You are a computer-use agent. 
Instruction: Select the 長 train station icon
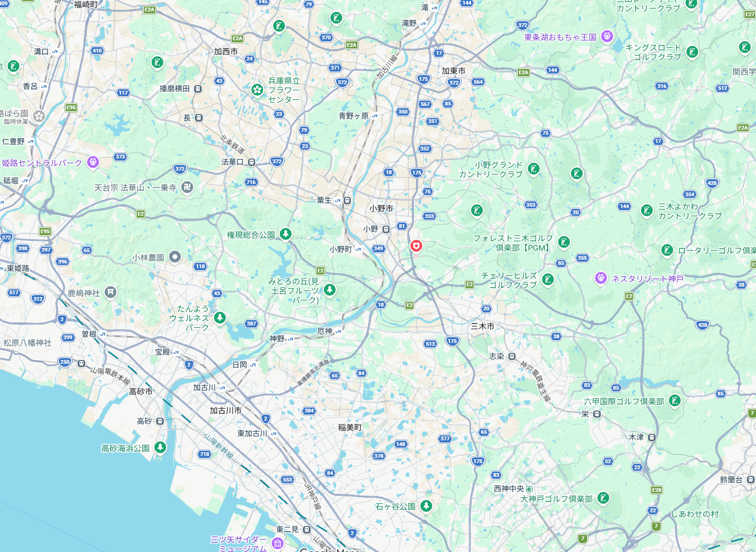pos(199,118)
